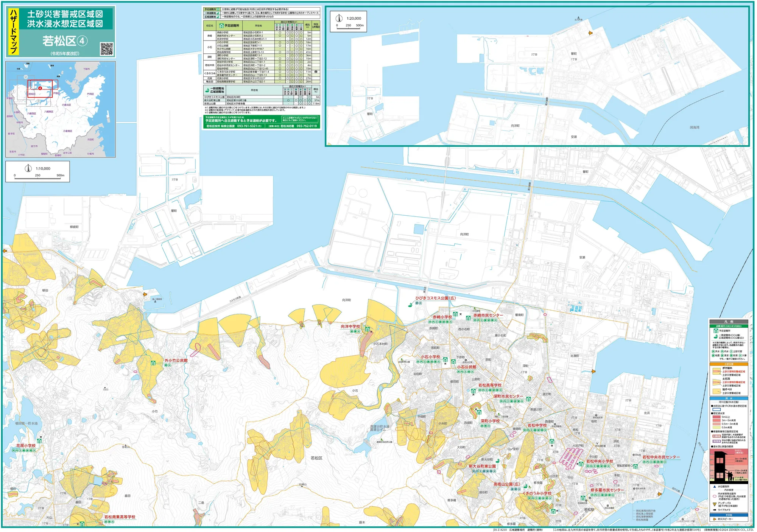Click the north arrow beside the 1:10,000 scale
Viewport: 757px width, 532px height.
click(x=28, y=168)
